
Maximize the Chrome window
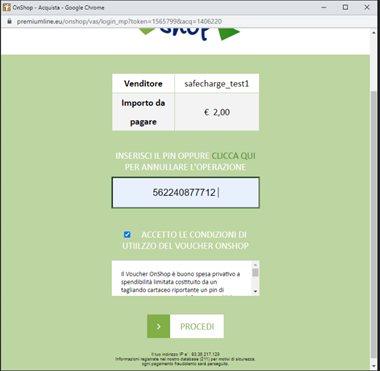click(345, 7)
